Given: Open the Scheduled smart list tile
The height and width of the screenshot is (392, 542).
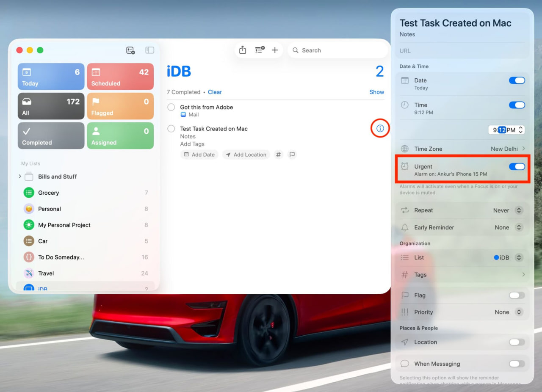Looking at the screenshot, I should (120, 77).
